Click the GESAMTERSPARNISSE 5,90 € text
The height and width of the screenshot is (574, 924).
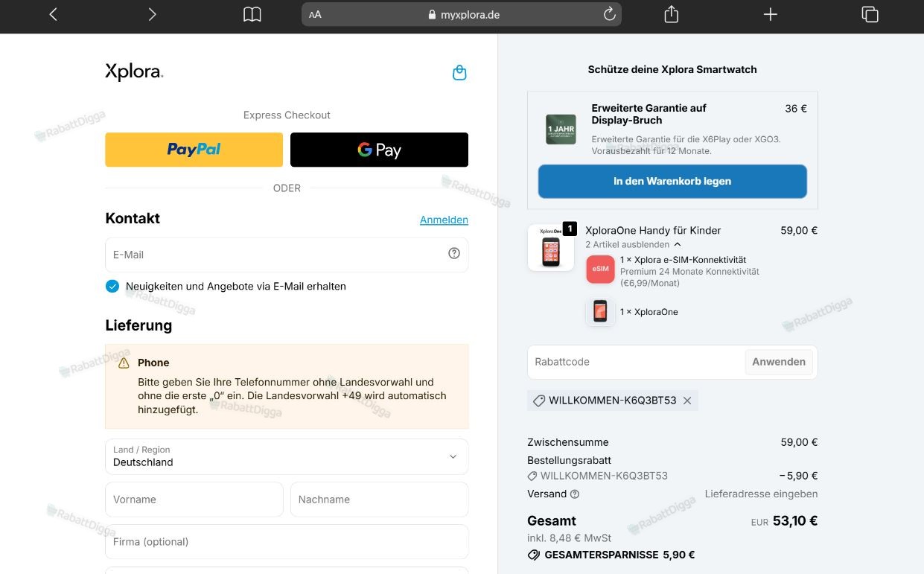[619, 555]
